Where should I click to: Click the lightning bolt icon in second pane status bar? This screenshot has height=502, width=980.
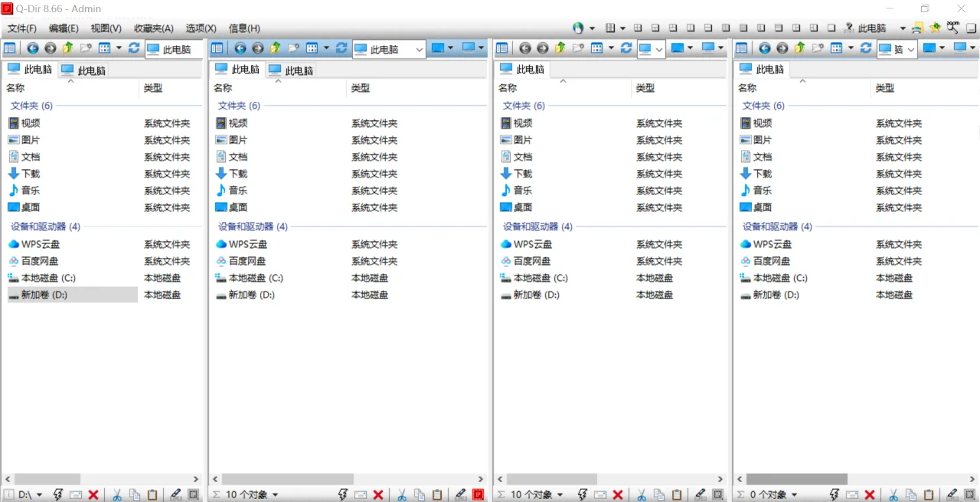click(343, 495)
